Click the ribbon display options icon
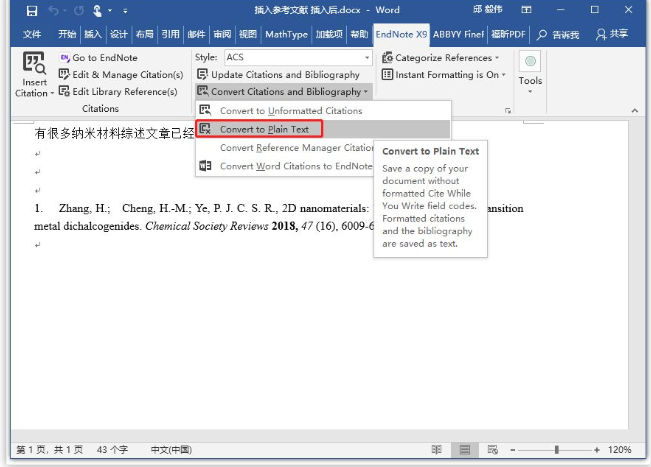Viewport: 651px width, 467px height. [x=526, y=10]
